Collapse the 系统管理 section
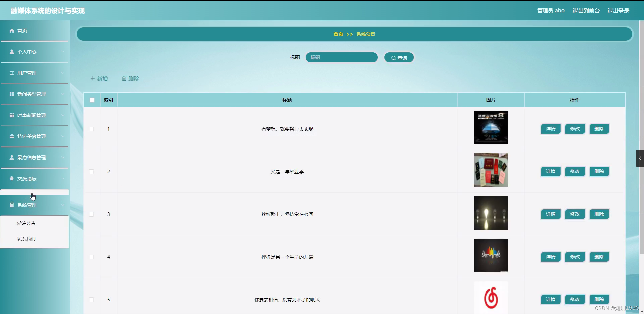The width and height of the screenshot is (644, 314). [x=63, y=205]
